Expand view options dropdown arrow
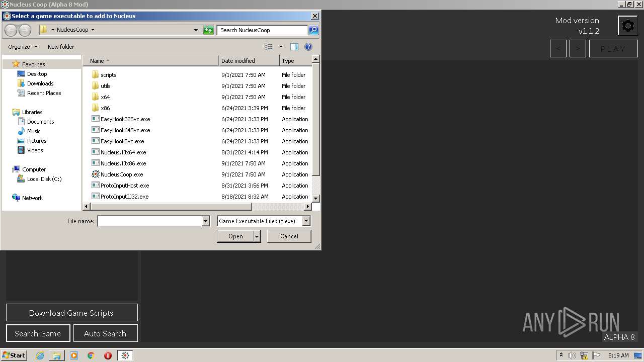Image resolution: width=644 pixels, height=362 pixels. 281,47
